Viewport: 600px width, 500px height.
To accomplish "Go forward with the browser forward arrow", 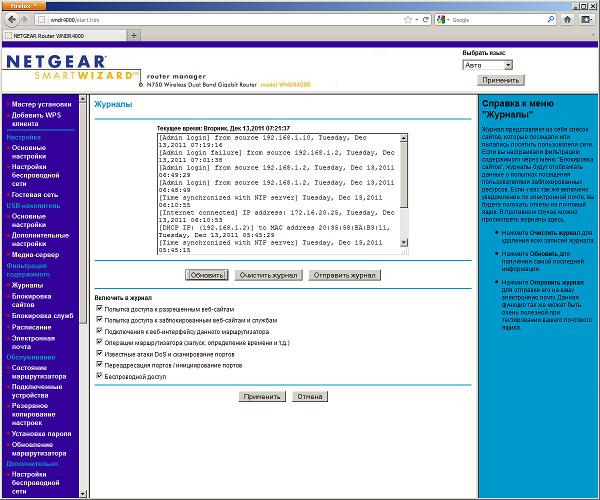I will (24, 19).
